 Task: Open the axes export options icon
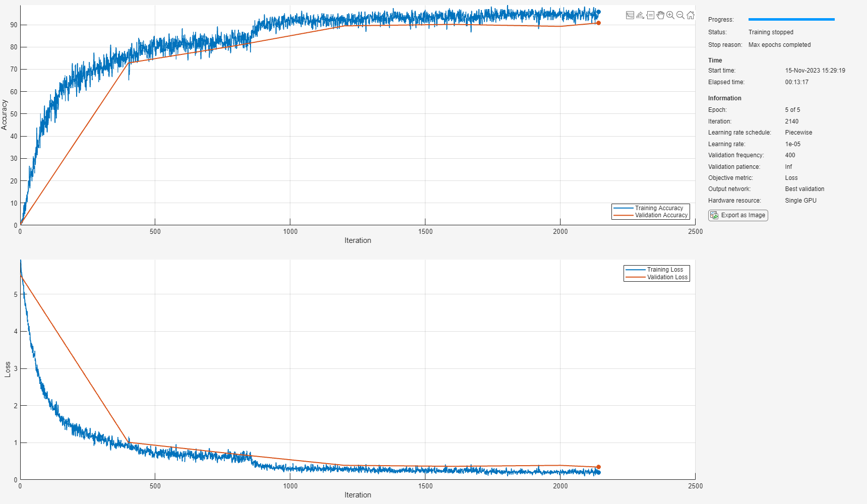coord(640,15)
